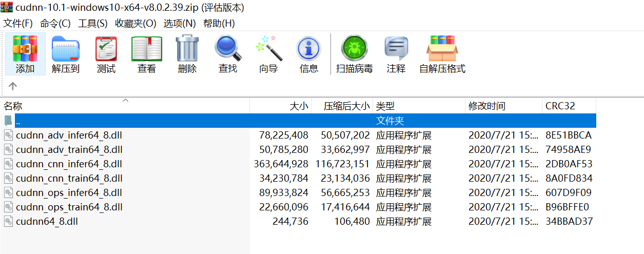Click the 扫描病毒 (Virus scan) icon
This screenshot has width=644, height=254.
click(x=354, y=49)
